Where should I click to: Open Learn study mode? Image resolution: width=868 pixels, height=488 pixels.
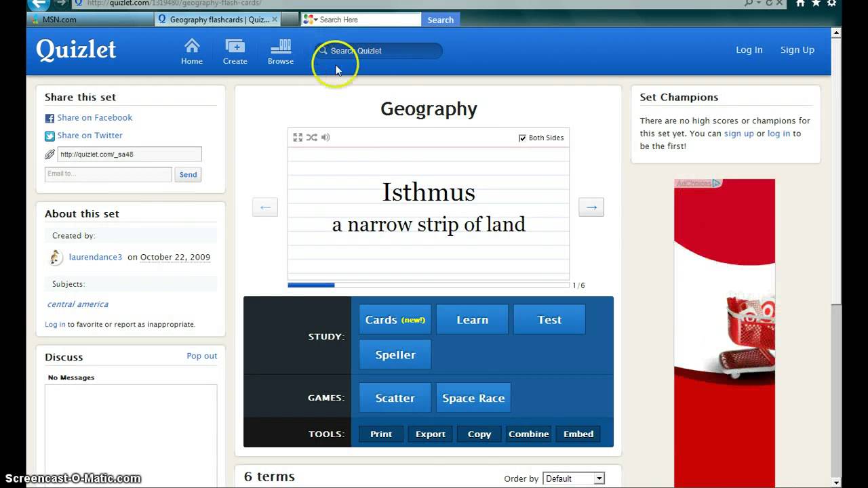click(472, 319)
